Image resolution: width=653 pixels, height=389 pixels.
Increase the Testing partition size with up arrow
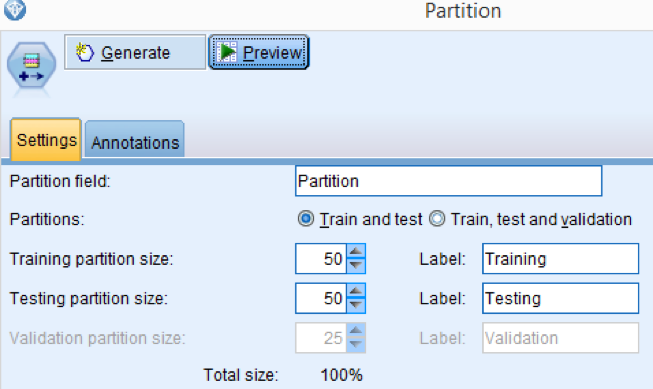[356, 291]
